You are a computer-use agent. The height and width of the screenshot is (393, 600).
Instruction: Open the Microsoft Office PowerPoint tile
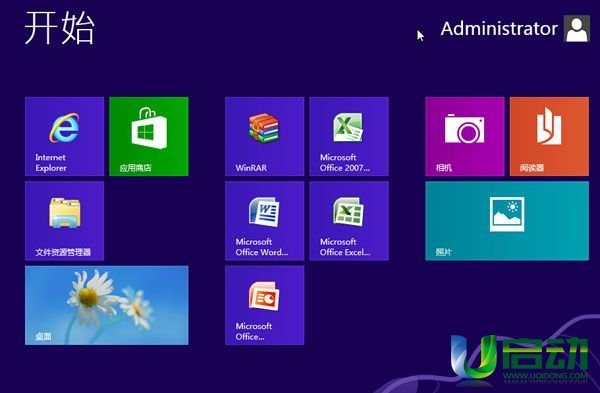(264, 305)
